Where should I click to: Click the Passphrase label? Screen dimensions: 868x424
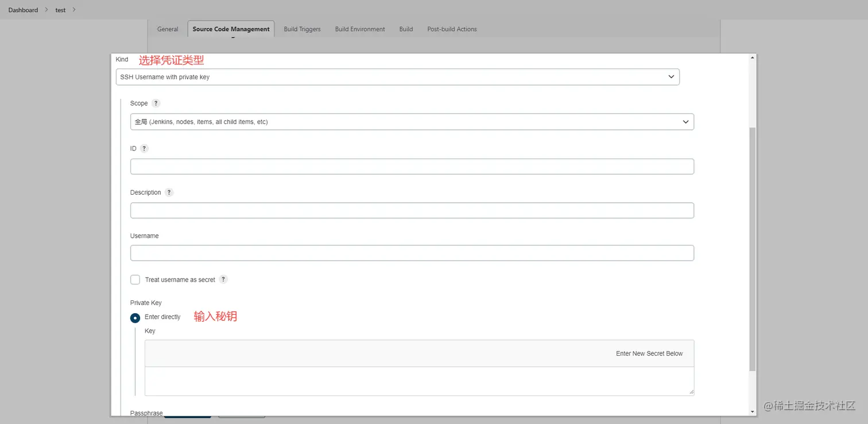pyautogui.click(x=146, y=413)
